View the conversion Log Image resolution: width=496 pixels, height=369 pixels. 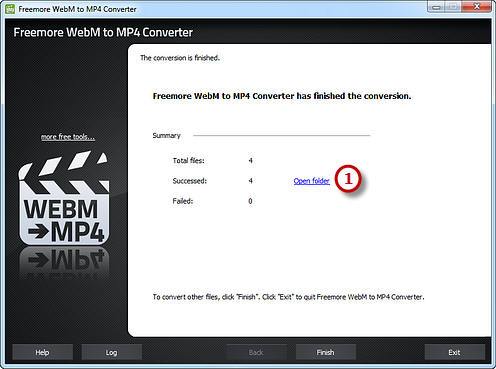(112, 352)
